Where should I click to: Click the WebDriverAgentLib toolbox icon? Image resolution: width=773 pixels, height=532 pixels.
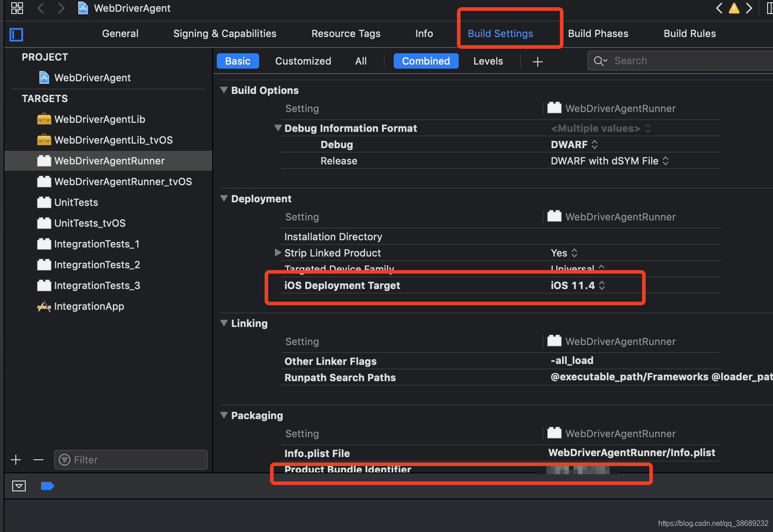[44, 119]
